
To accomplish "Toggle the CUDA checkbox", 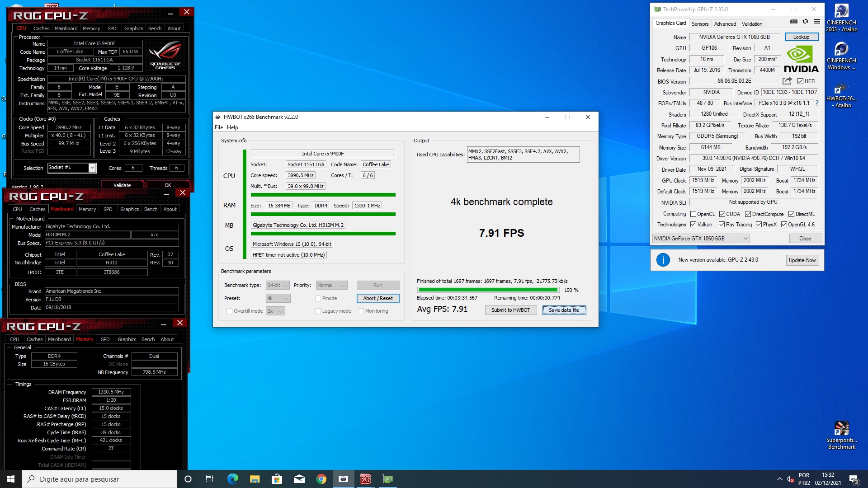I will [722, 214].
